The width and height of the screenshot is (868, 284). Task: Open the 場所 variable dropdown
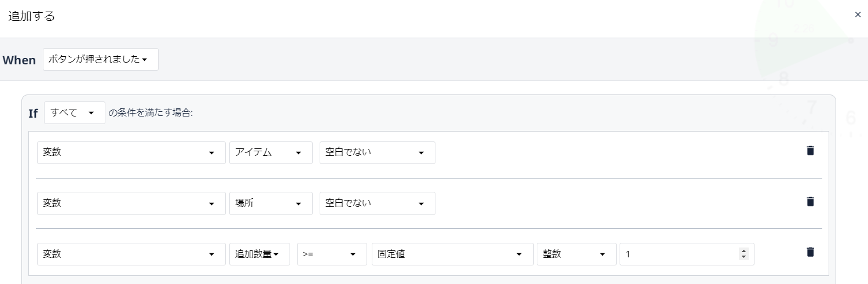point(271,203)
